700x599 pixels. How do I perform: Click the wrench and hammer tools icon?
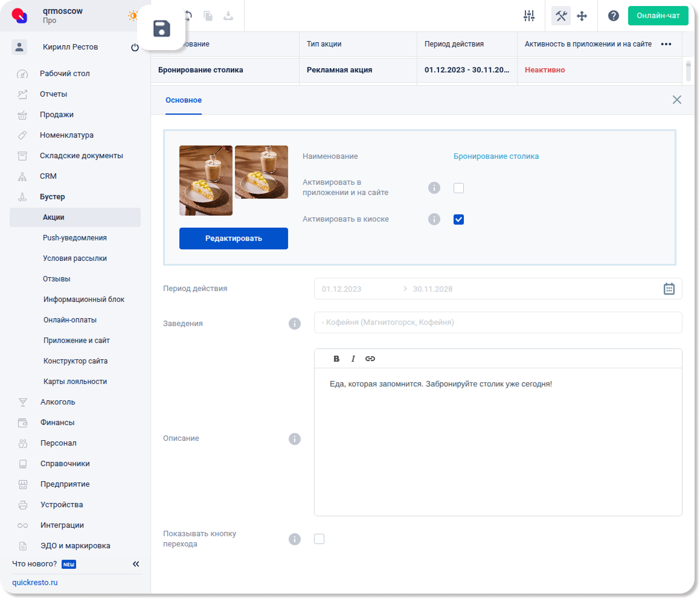[x=561, y=16]
